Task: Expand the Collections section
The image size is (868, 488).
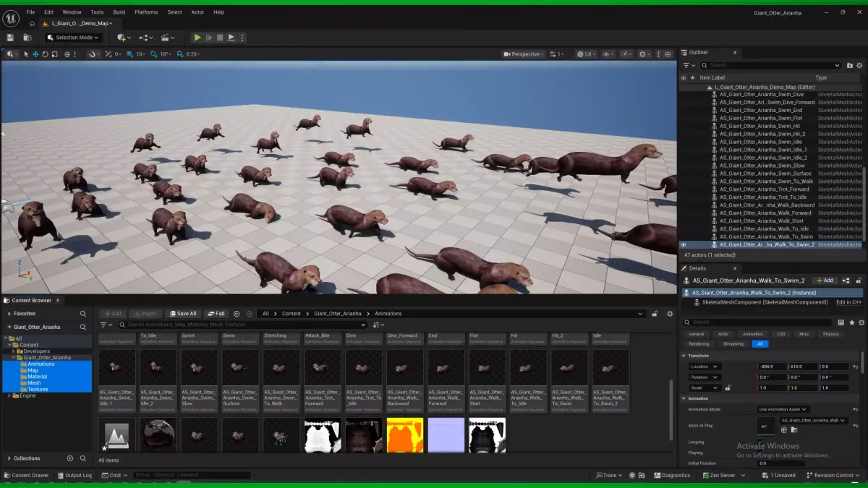Action: click(9, 458)
